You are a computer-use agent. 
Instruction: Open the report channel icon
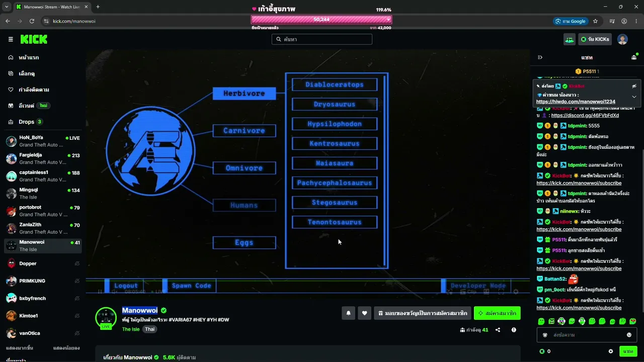coord(514,330)
